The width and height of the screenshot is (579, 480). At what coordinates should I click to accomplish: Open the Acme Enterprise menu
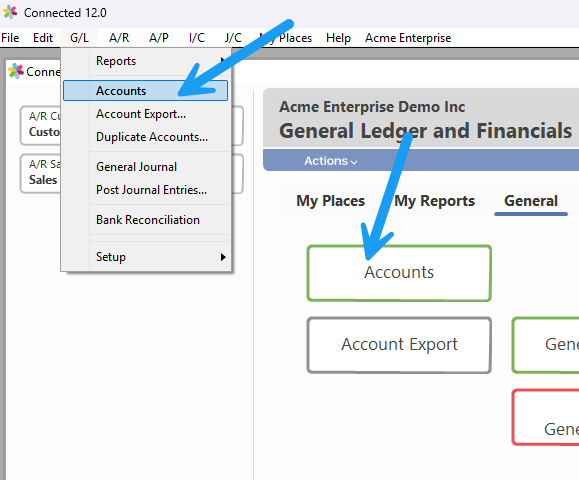[x=408, y=38]
